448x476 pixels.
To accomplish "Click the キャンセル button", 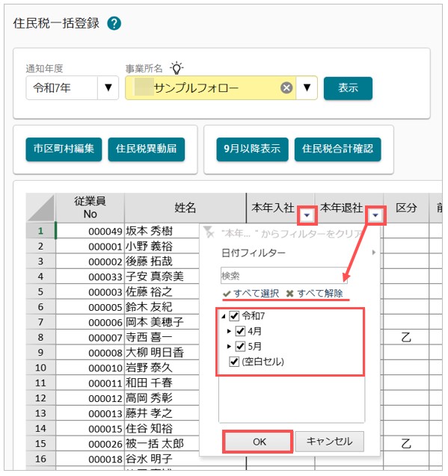I will (330, 442).
